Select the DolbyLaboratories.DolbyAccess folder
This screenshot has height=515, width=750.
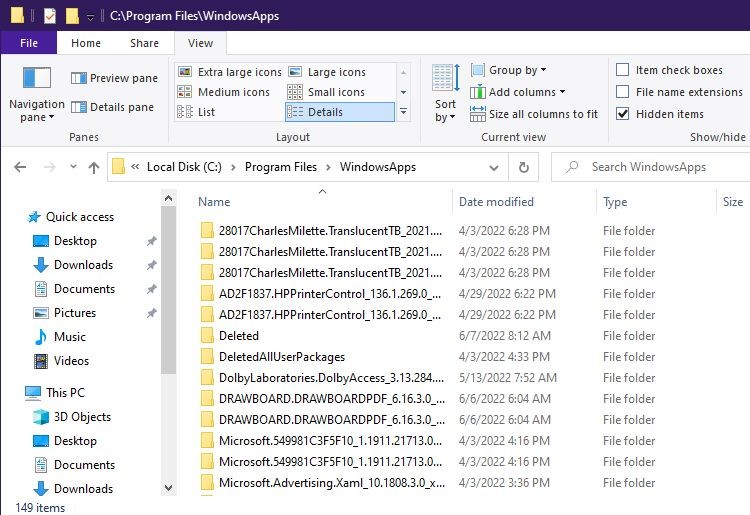pos(323,378)
